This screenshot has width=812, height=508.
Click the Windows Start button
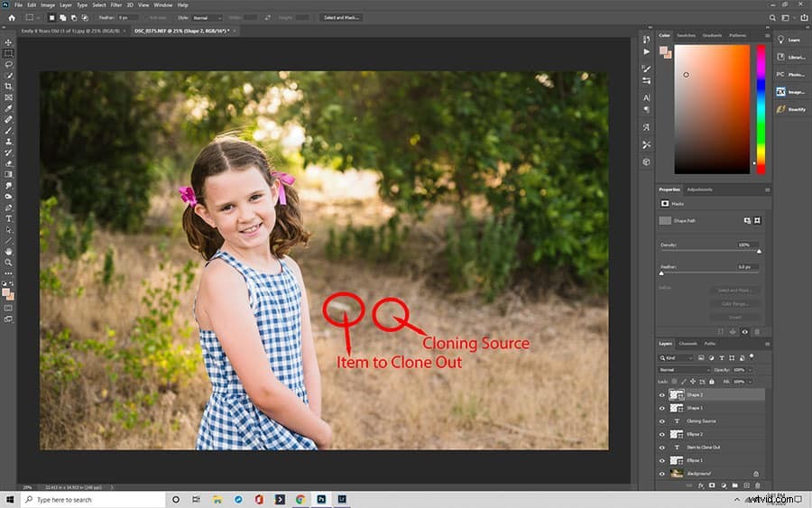point(9,500)
